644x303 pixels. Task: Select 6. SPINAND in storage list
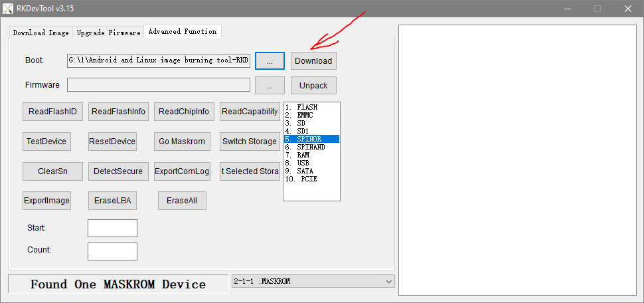click(x=311, y=147)
